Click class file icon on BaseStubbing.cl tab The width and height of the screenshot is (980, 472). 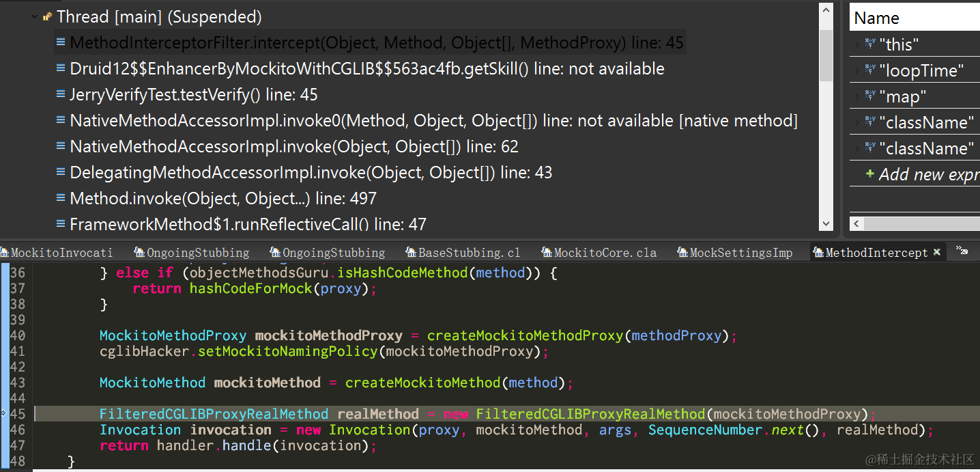point(411,253)
